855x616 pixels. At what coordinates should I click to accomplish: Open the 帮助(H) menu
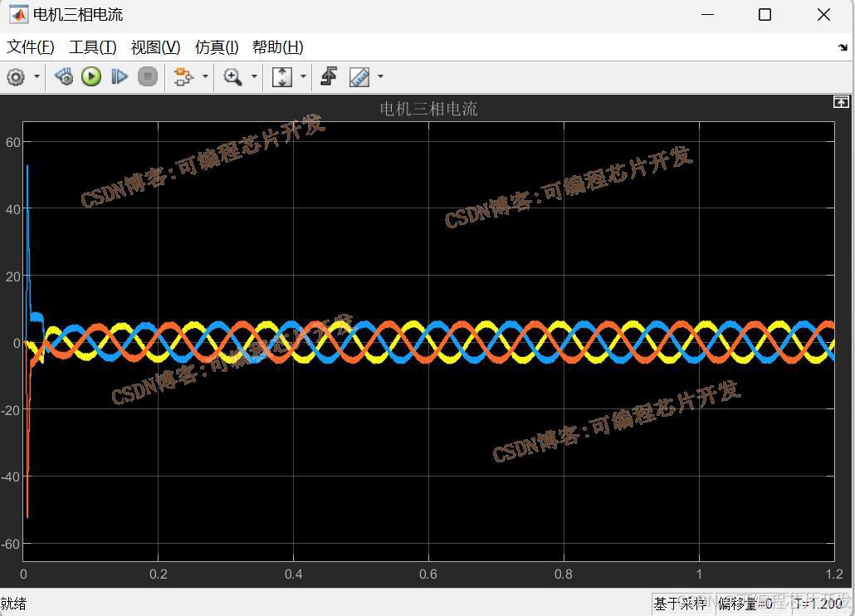click(x=277, y=47)
